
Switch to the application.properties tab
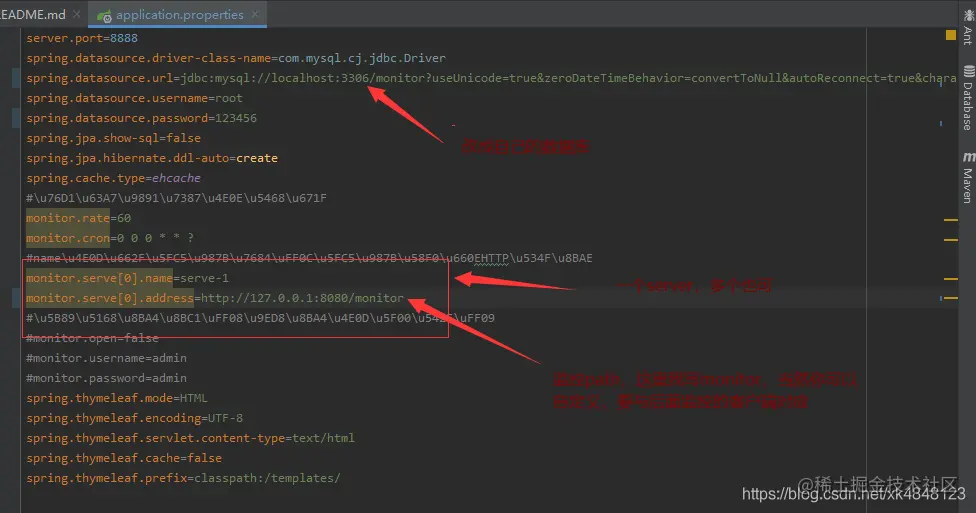[179, 14]
